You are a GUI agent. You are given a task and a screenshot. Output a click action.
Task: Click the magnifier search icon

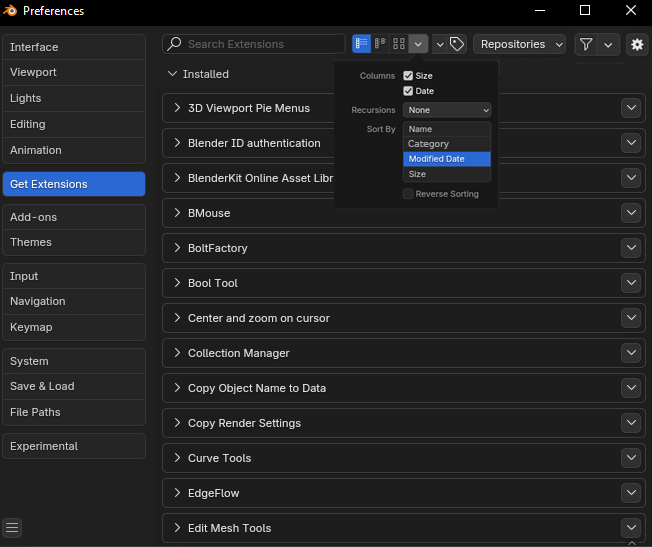(174, 44)
